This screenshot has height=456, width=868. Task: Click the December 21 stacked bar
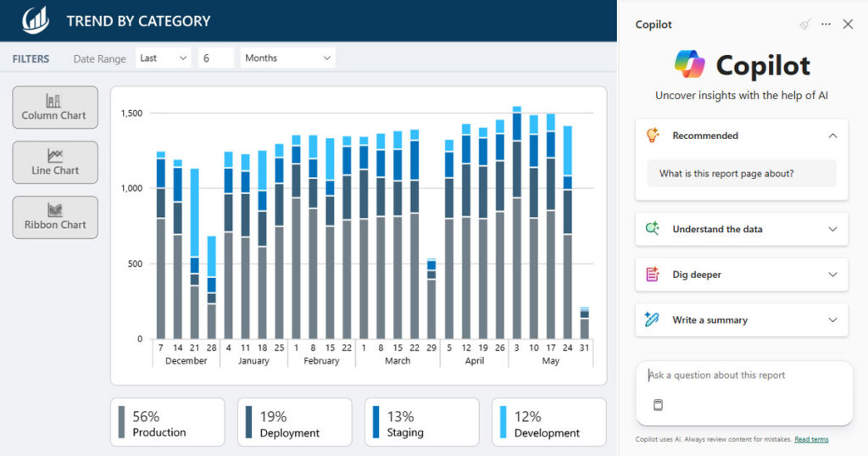[194, 254]
